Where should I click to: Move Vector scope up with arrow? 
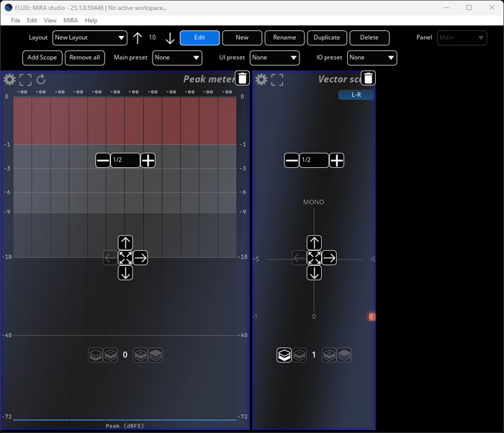pos(314,243)
